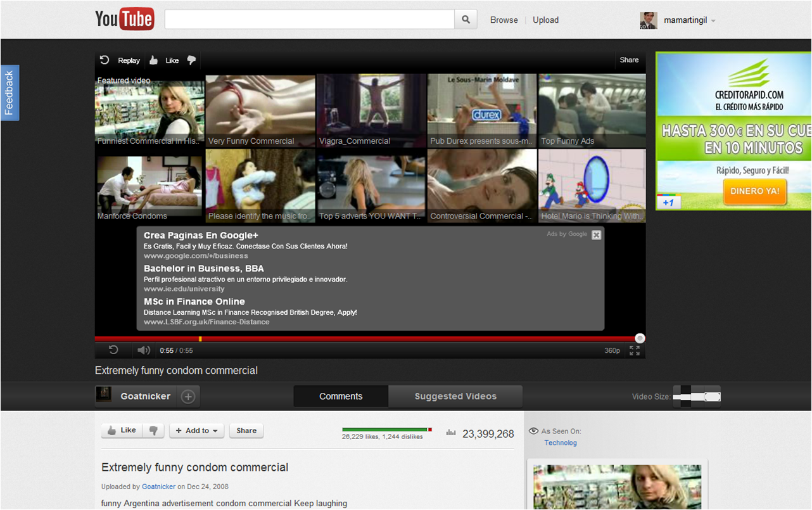Click the www.google.com/+/business ad URL

[x=196, y=256]
